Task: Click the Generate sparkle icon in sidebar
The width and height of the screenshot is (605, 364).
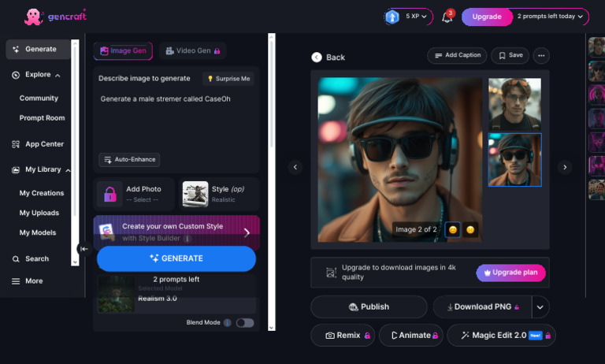Action: [16, 50]
